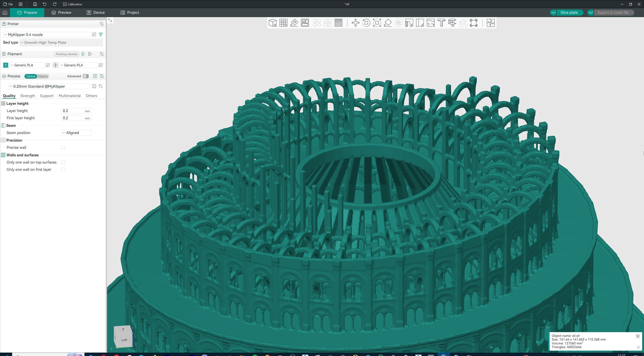Click the Auto orient icon
Image resolution: width=644 pixels, height=356 pixels.
click(x=294, y=23)
